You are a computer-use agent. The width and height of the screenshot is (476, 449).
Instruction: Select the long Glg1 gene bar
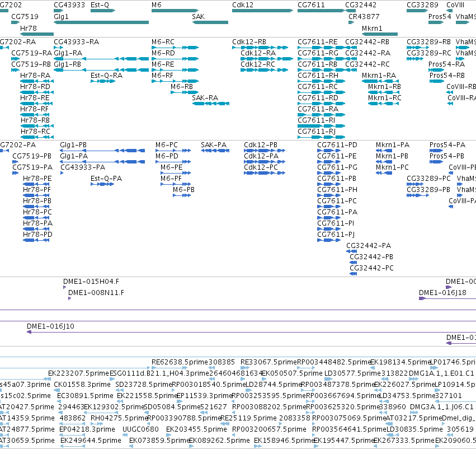click(101, 22)
